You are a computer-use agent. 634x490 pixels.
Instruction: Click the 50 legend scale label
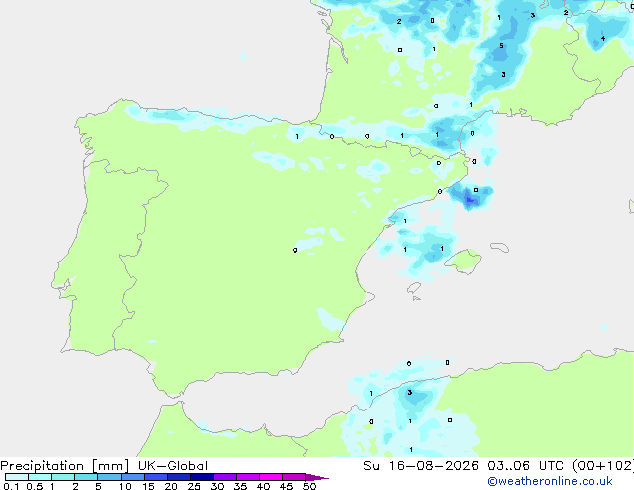[x=309, y=486]
